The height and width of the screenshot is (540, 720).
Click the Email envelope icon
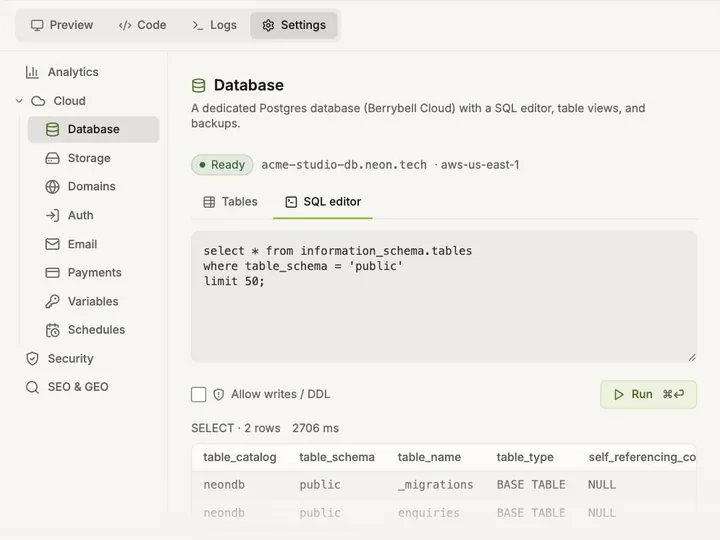coord(52,244)
